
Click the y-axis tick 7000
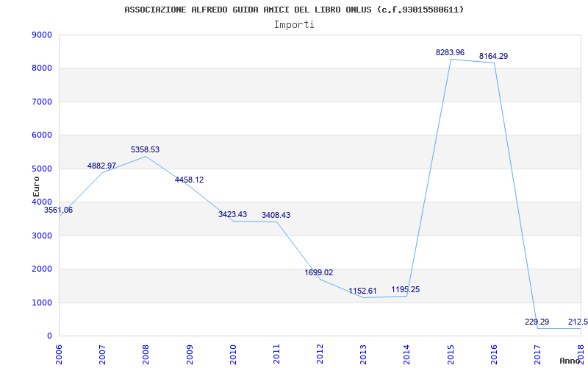coord(43,102)
